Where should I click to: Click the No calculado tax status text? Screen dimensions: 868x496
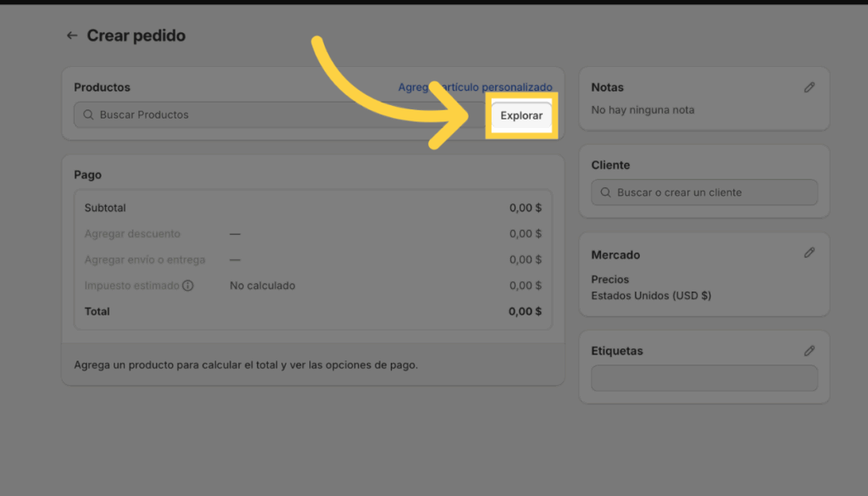262,286
